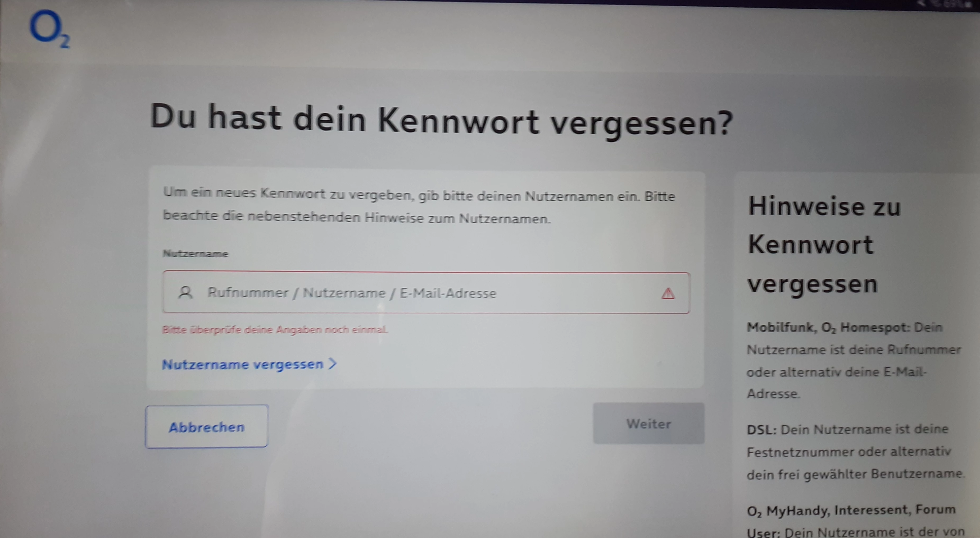The image size is (980, 538).
Task: Click the red error message text
Action: pyautogui.click(x=275, y=329)
